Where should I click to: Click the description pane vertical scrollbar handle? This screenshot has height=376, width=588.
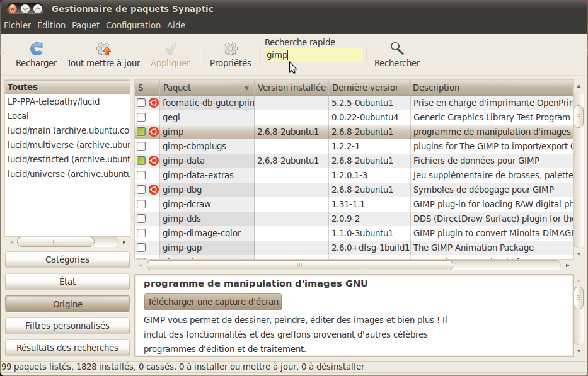pos(579,298)
